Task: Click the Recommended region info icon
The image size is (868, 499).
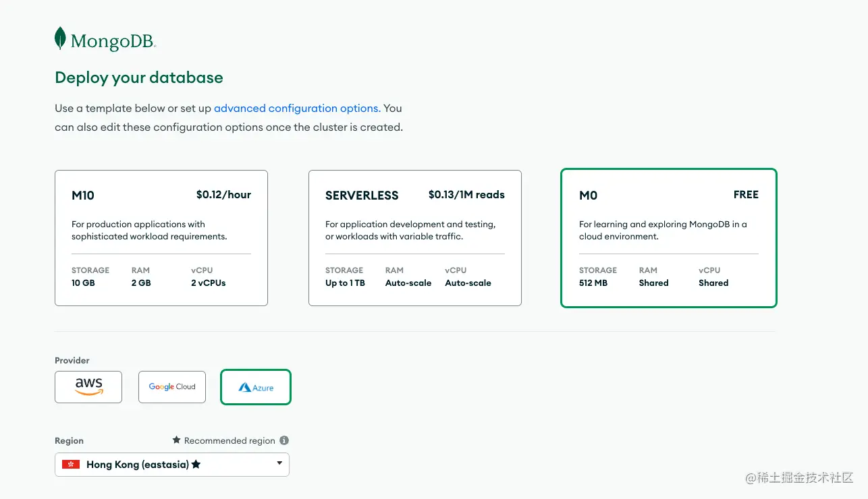Action: 284,440
